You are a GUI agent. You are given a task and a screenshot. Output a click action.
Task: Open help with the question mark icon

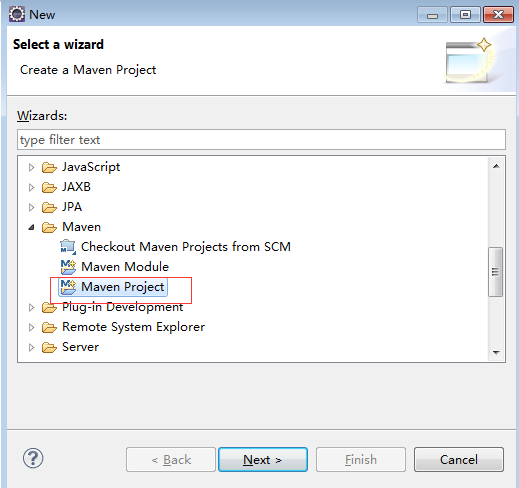(x=33, y=458)
